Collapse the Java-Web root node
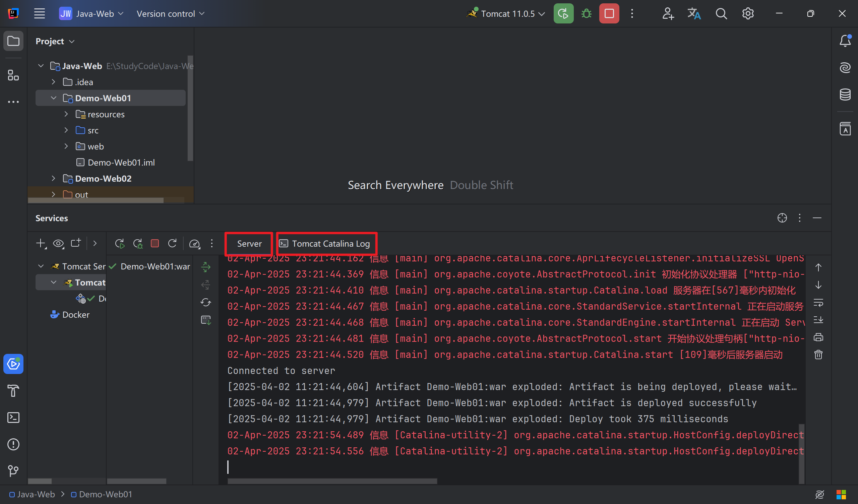Screen dimensions: 858x504 (x=41, y=66)
